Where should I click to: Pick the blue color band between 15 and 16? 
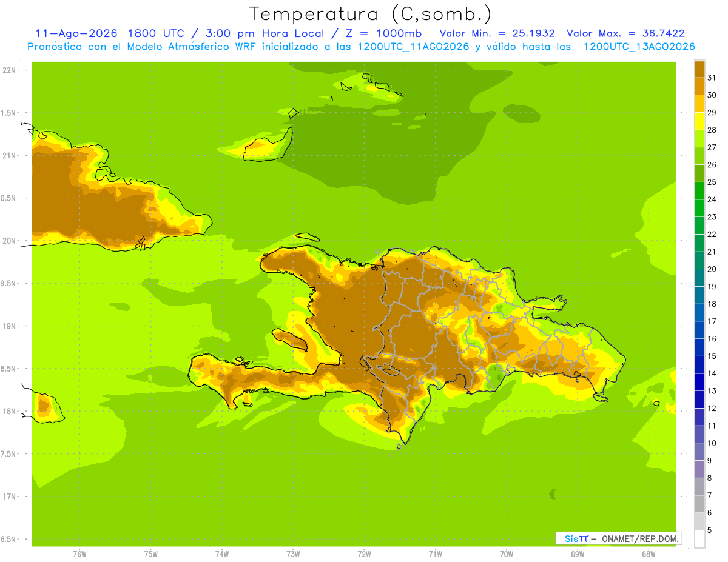click(699, 347)
